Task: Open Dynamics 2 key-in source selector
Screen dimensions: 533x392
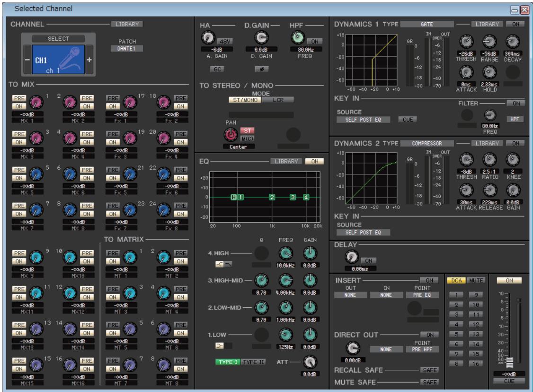Action: 363,232
